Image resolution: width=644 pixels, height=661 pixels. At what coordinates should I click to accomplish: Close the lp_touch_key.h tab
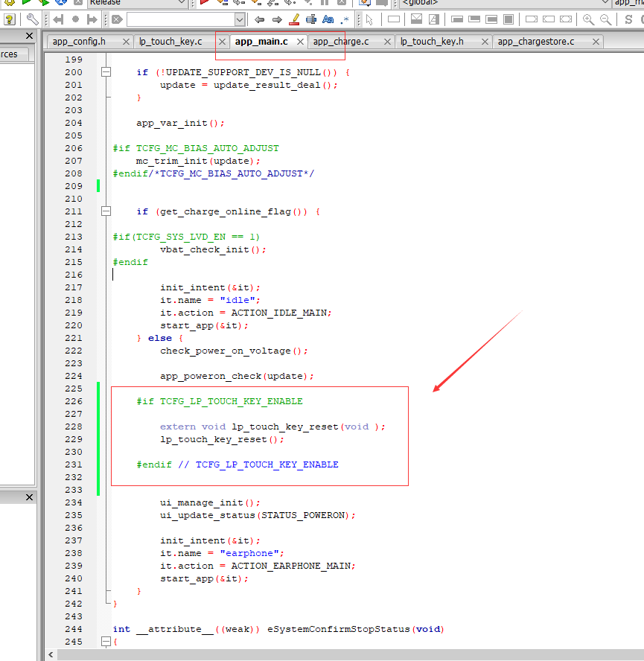coord(485,42)
